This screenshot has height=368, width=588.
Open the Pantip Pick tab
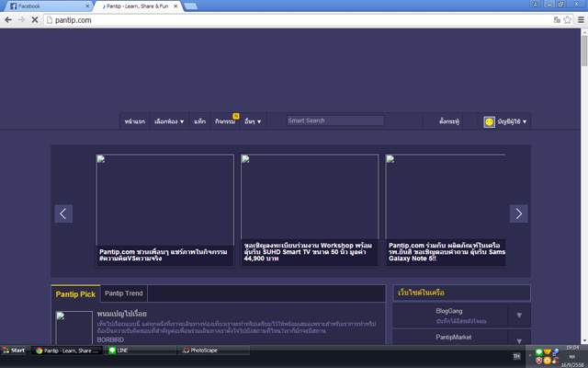[x=75, y=294]
